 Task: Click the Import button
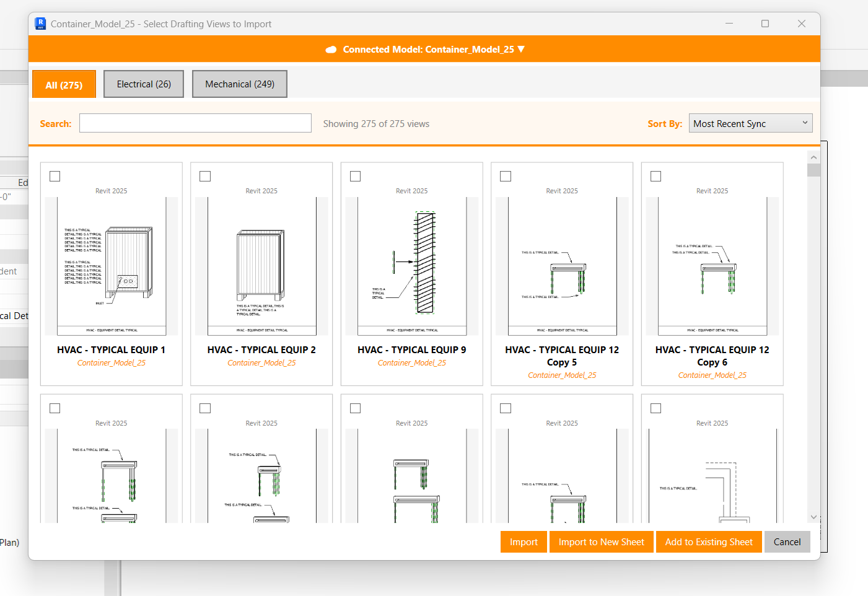coord(523,541)
